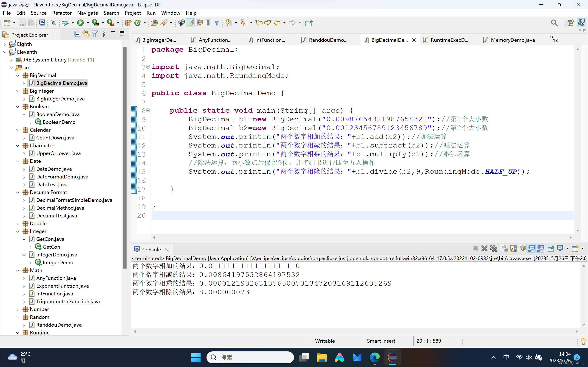Open the Refactor menu
This screenshot has height=367, width=588.
tap(62, 13)
